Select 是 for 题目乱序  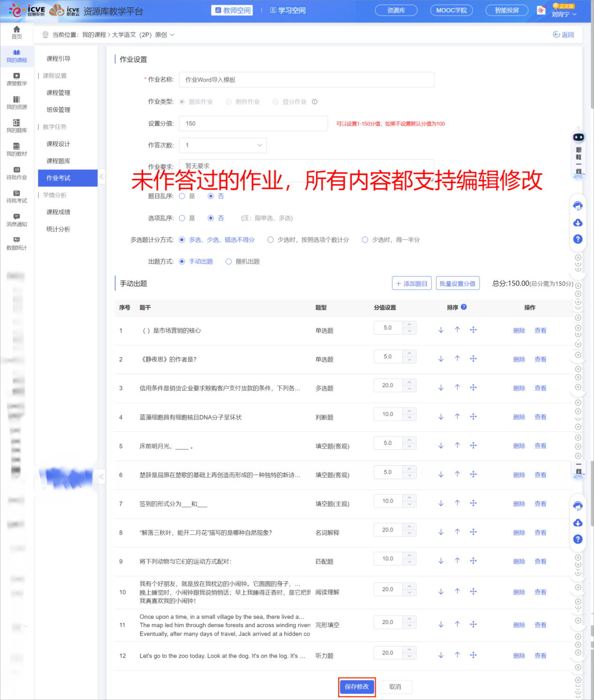[182, 196]
